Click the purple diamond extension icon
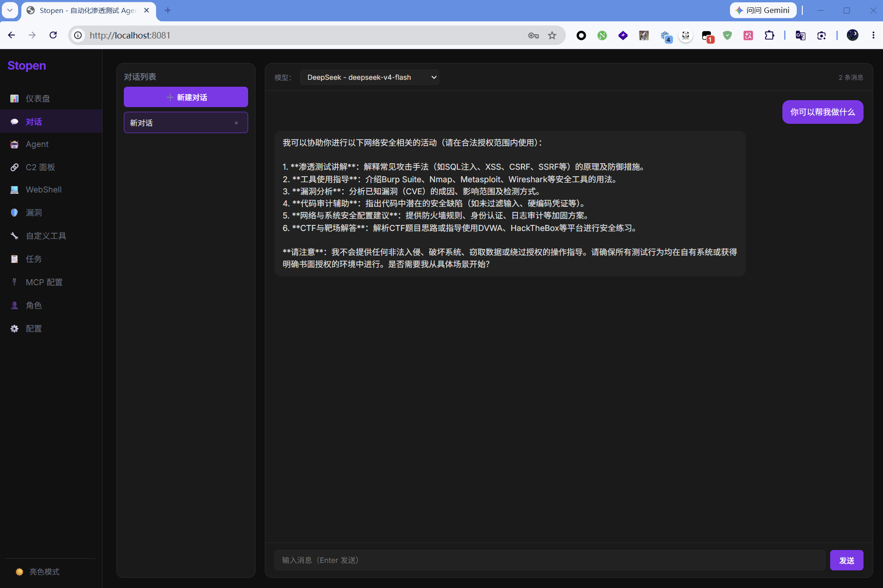 623,35
